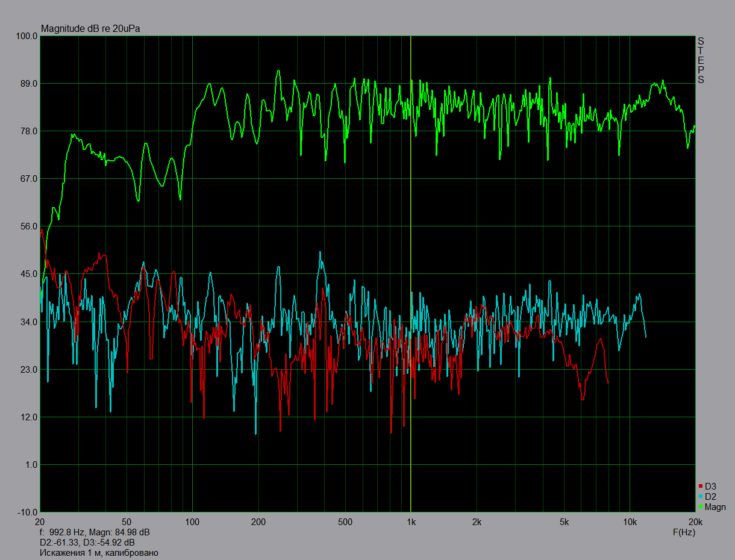This screenshot has height=560, width=735.
Task: Select the 67.0 y-axis label
Action: [28, 179]
